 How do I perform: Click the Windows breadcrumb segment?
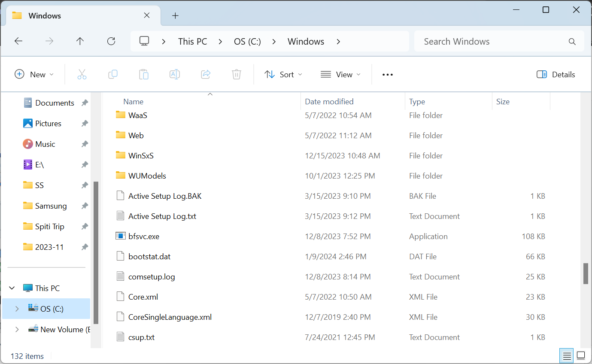coord(306,42)
